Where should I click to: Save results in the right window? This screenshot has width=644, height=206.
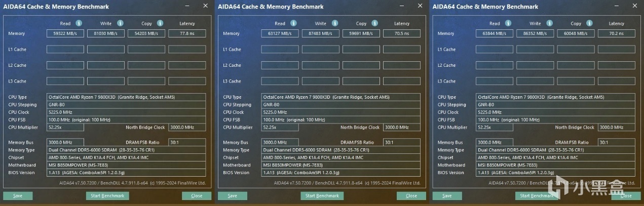pos(447,195)
